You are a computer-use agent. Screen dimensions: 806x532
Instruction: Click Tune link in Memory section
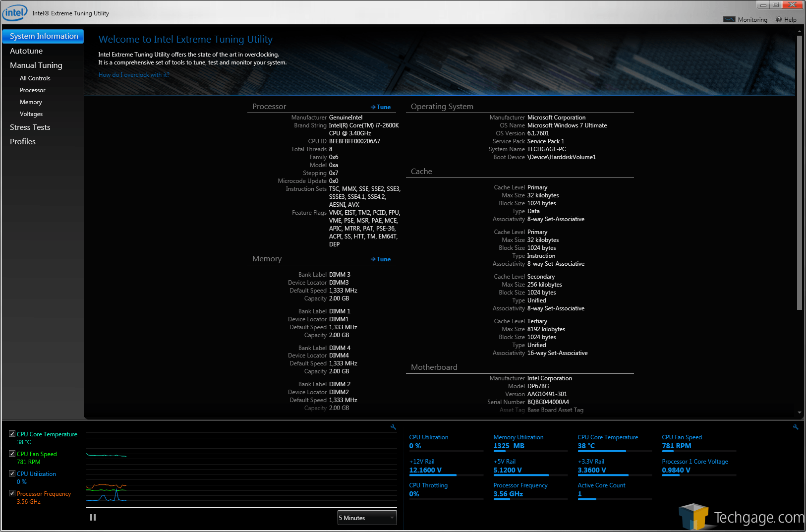[381, 259]
